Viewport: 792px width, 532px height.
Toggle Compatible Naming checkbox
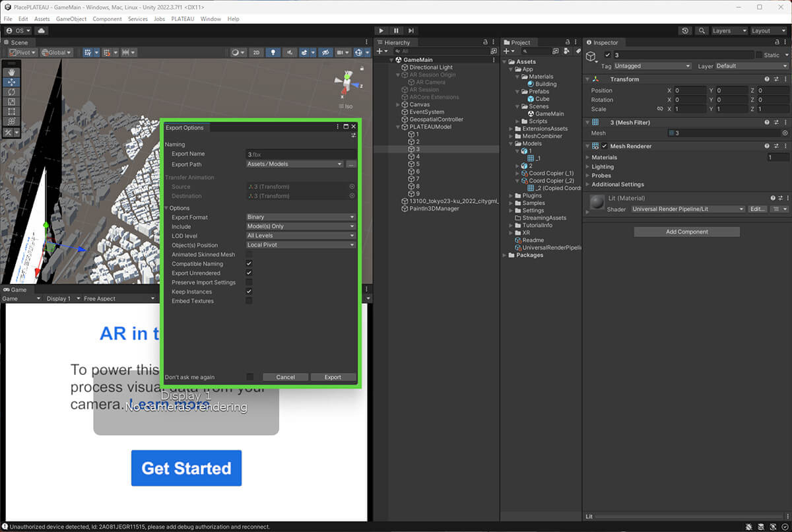tap(249, 263)
